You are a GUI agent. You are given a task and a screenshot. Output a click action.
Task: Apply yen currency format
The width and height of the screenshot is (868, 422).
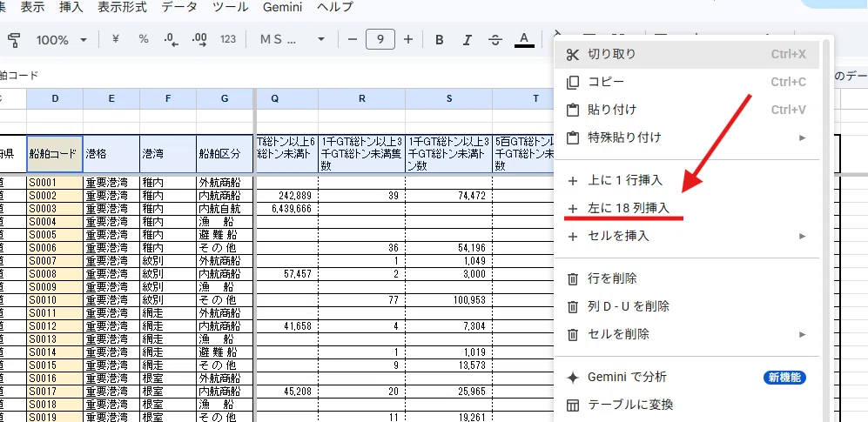coord(116,39)
